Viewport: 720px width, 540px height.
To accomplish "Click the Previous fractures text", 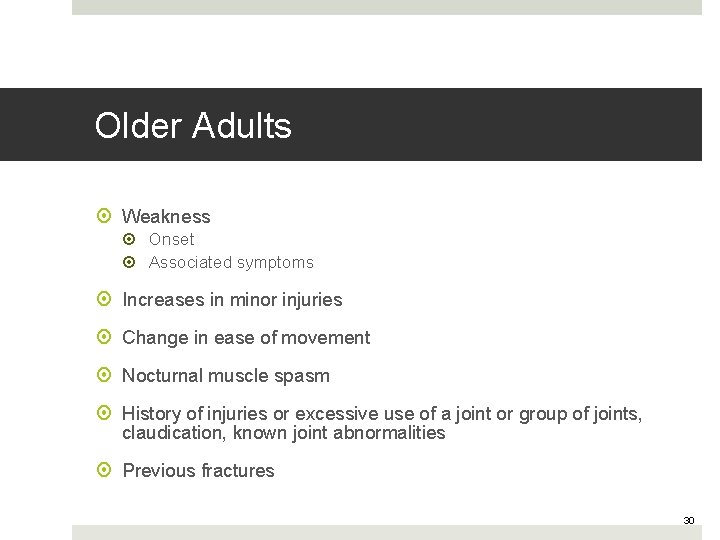I will click(x=198, y=470).
